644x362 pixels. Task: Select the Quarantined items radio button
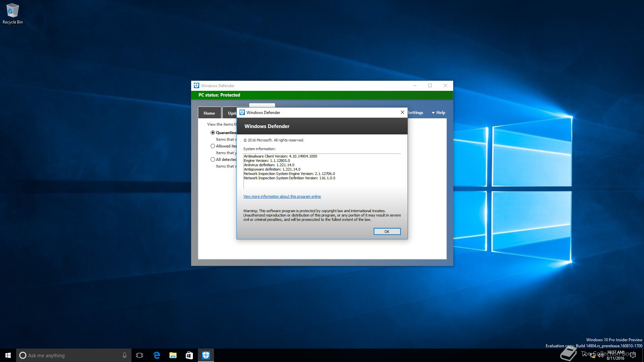[213, 133]
